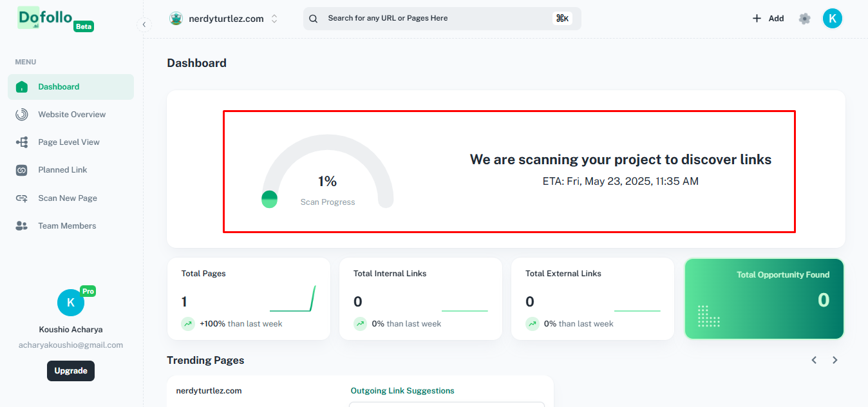868x407 pixels.
Task: Click the Trending Pages heading
Action: tap(205, 360)
